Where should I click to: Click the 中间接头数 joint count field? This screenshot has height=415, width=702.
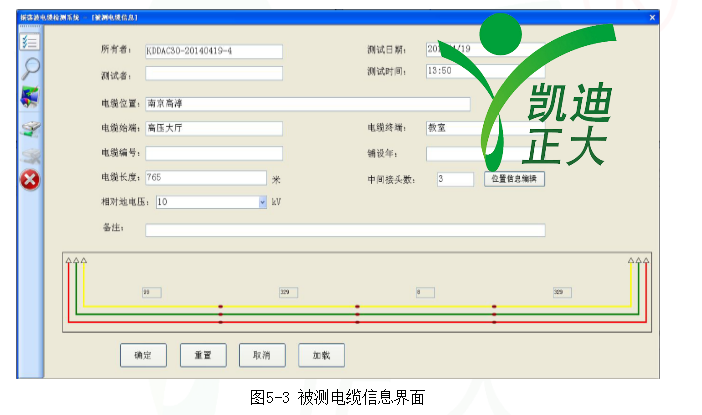[455, 179]
